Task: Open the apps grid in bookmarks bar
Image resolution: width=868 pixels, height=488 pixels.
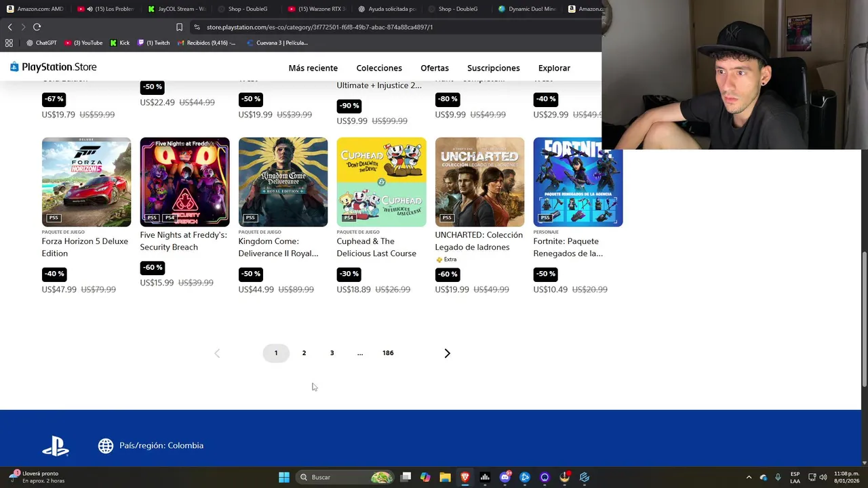Action: [x=9, y=43]
